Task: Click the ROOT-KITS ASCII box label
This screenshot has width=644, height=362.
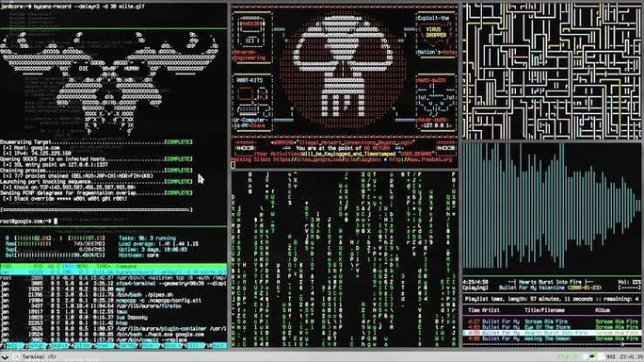Action: point(250,80)
